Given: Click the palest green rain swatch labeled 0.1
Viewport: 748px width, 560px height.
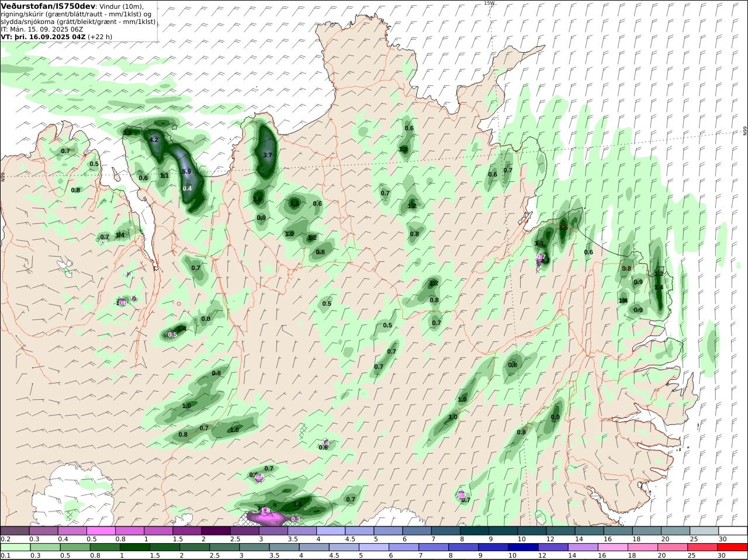Looking at the screenshot, I should click(x=15, y=548).
